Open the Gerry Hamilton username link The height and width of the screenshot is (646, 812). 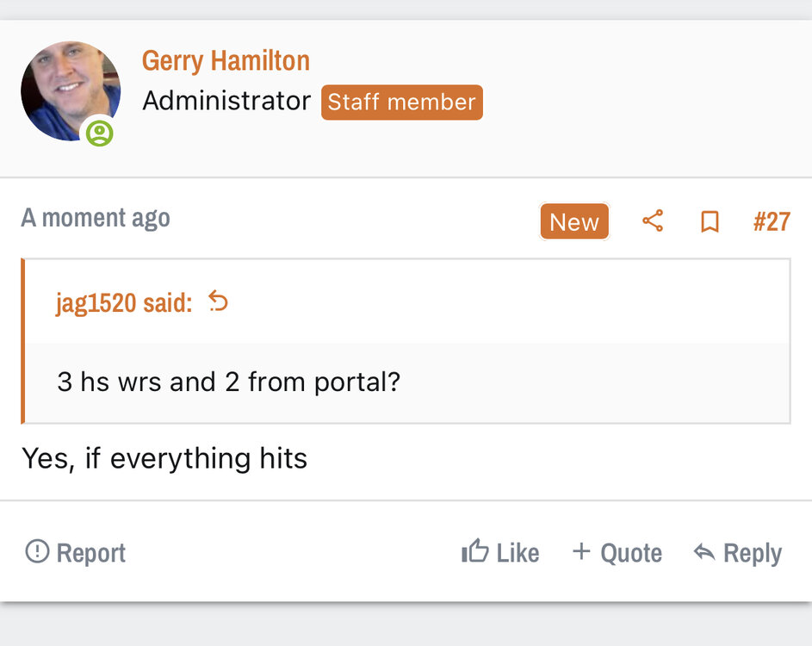coord(226,61)
